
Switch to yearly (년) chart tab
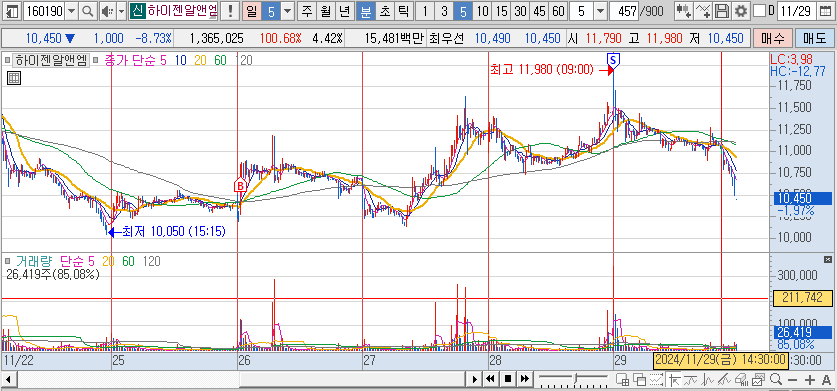pyautogui.click(x=345, y=11)
